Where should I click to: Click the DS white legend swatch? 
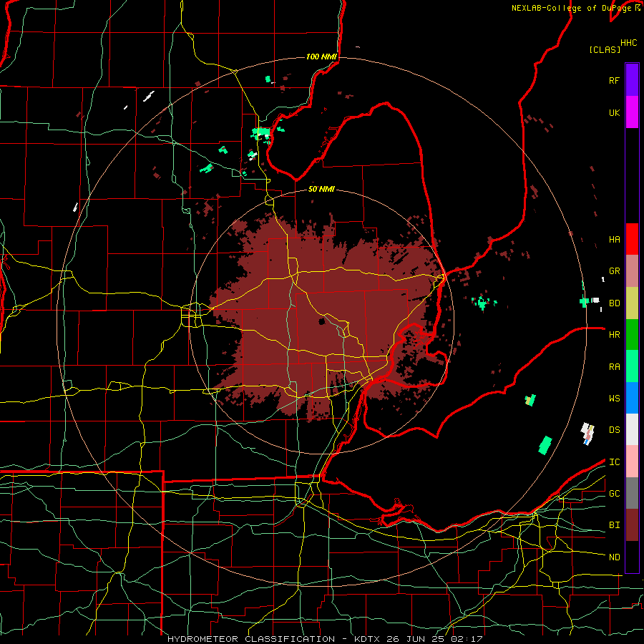click(x=632, y=429)
